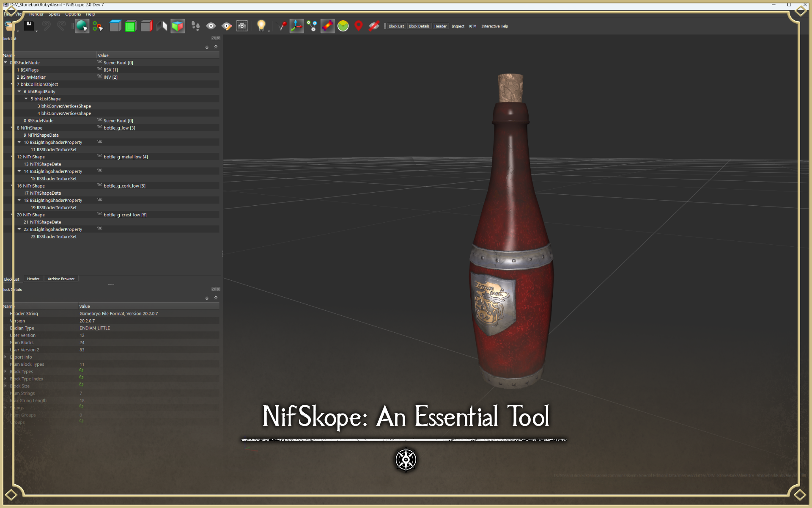This screenshot has width=812, height=508.
Task: Collapse 18 BSLightingShaderProperty node
Action: click(x=19, y=200)
